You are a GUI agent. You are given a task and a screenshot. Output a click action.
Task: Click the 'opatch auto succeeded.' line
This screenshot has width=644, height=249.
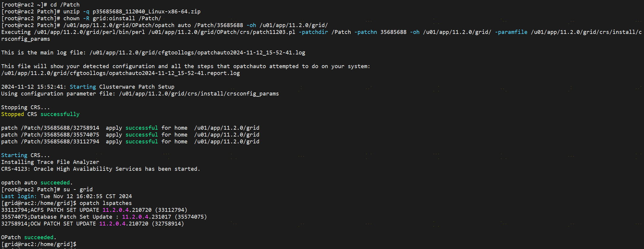[x=37, y=183]
